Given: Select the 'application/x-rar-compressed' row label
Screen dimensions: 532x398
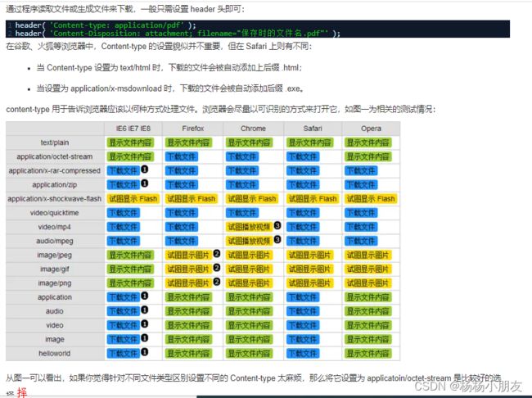Looking at the screenshot, I should pos(55,170).
